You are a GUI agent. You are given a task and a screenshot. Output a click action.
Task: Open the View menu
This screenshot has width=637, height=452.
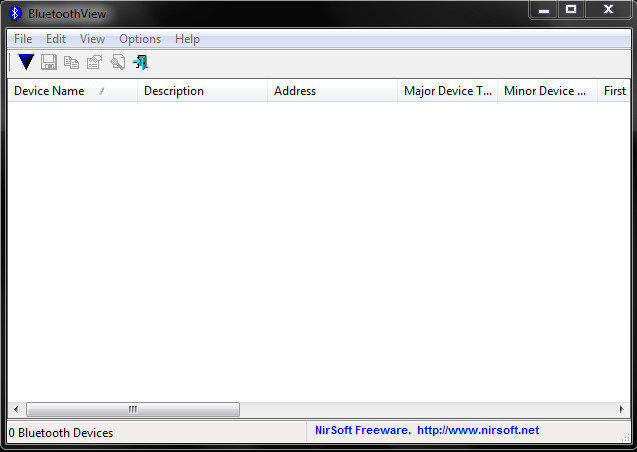[x=92, y=39]
